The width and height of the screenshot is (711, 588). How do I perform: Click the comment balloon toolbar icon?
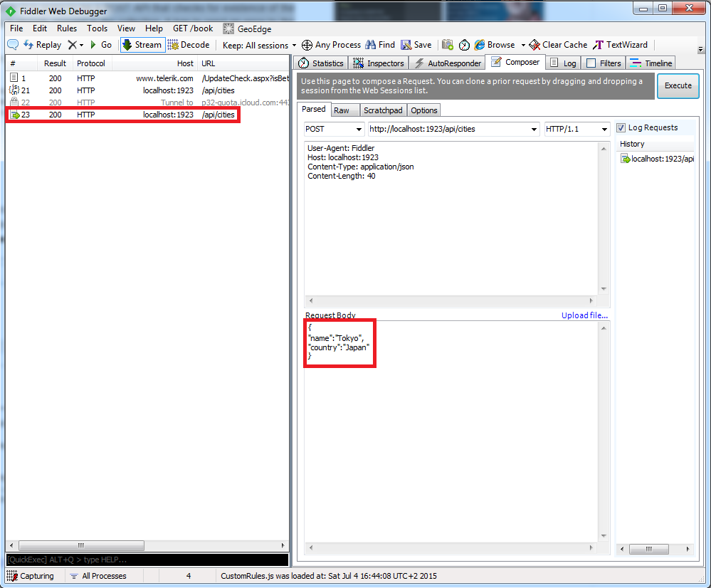point(13,44)
